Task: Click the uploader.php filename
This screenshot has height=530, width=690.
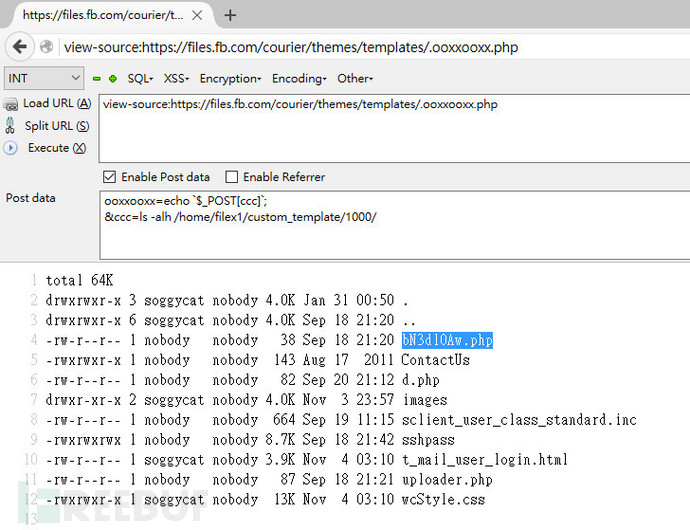Action: coord(447,480)
